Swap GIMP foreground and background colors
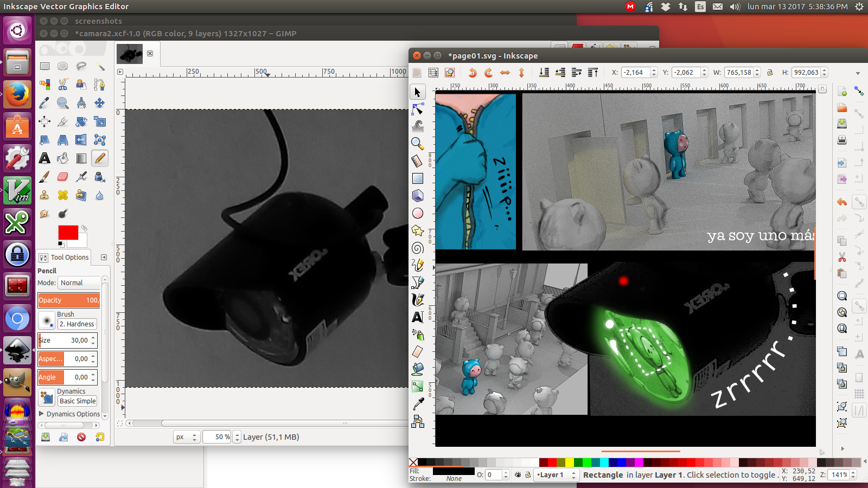The width and height of the screenshot is (868, 488). [x=84, y=228]
